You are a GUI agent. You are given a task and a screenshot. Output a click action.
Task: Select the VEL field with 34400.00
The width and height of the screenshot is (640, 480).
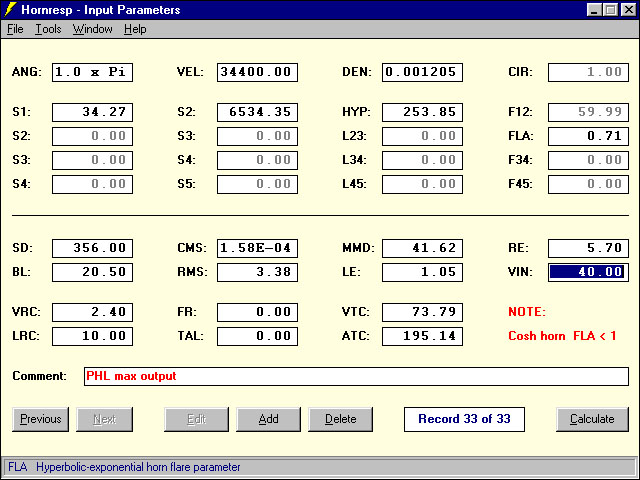[x=257, y=72]
